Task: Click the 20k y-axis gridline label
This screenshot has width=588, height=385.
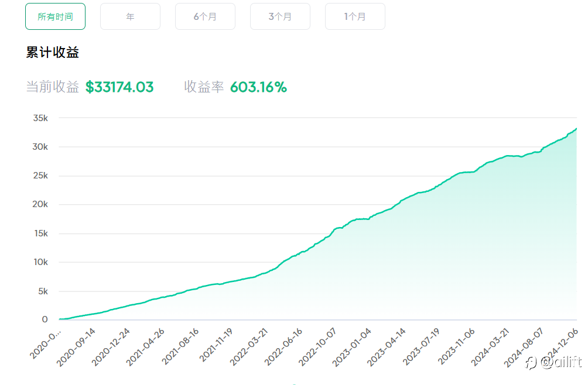Action: coord(40,204)
